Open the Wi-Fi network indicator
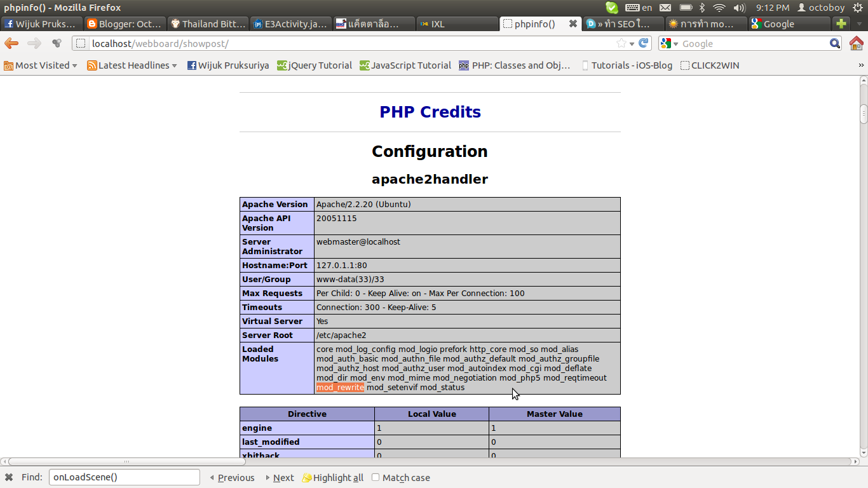868x488 pixels. (x=719, y=8)
